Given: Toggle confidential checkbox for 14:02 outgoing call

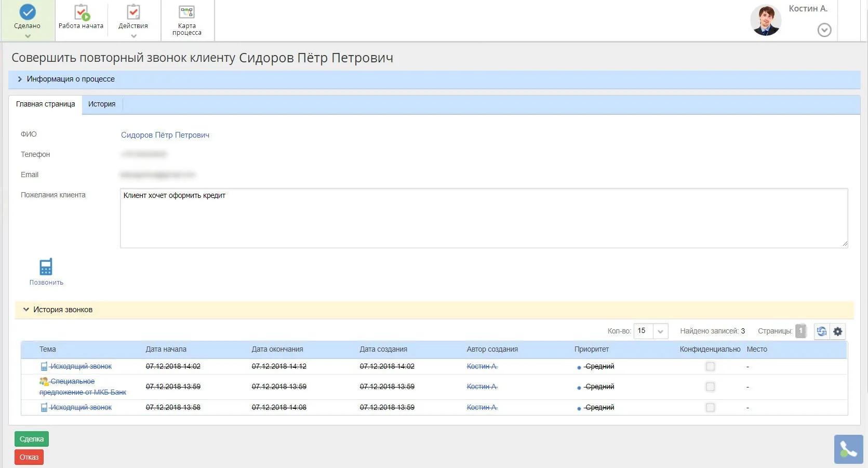Looking at the screenshot, I should coord(710,367).
